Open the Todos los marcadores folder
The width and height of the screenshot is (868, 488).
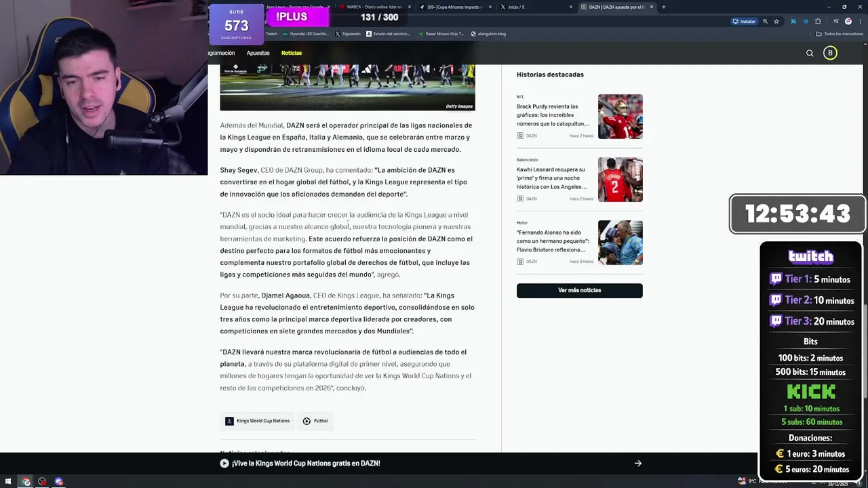[x=840, y=33]
